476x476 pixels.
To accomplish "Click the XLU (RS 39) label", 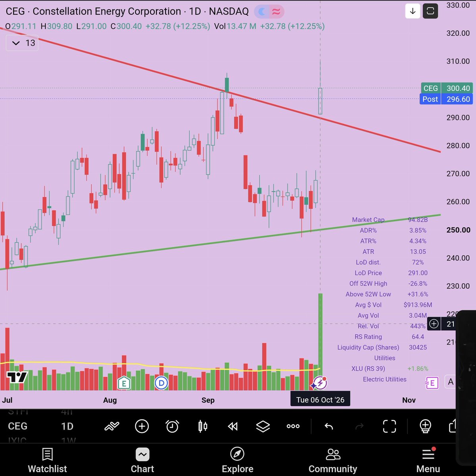I will [x=368, y=369].
